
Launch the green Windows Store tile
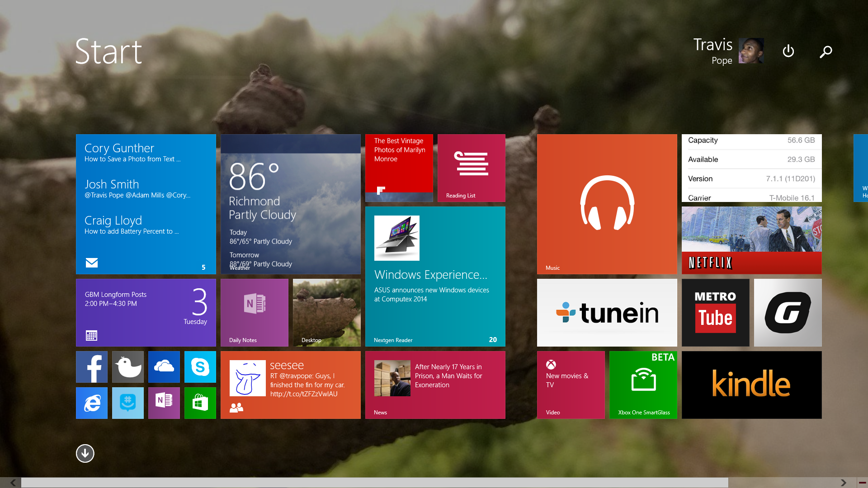click(x=200, y=403)
